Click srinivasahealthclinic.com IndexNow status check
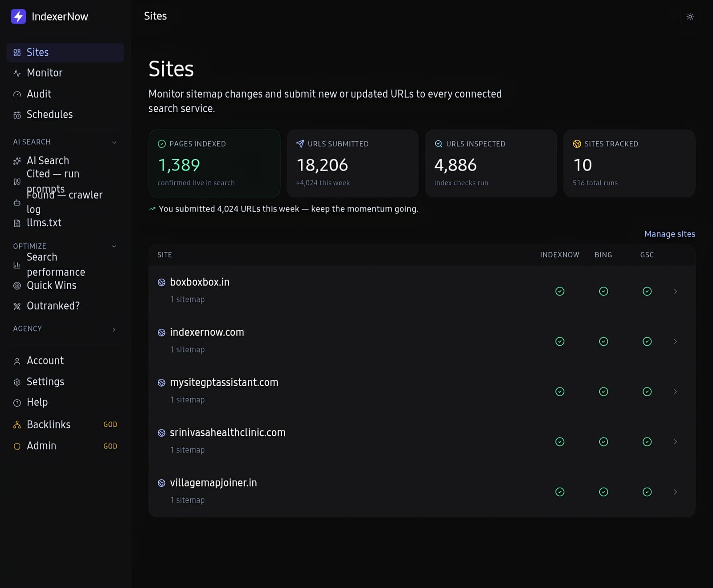713x588 pixels. coord(560,442)
